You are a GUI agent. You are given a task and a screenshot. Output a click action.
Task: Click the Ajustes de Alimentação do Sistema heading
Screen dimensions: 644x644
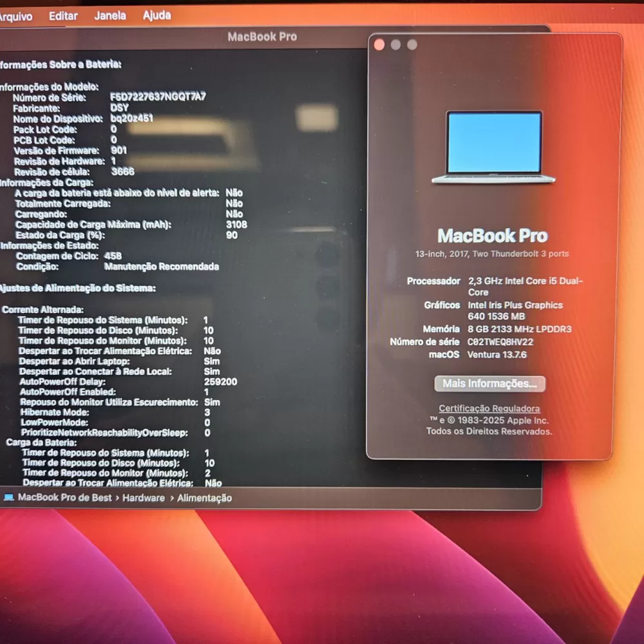(x=78, y=289)
